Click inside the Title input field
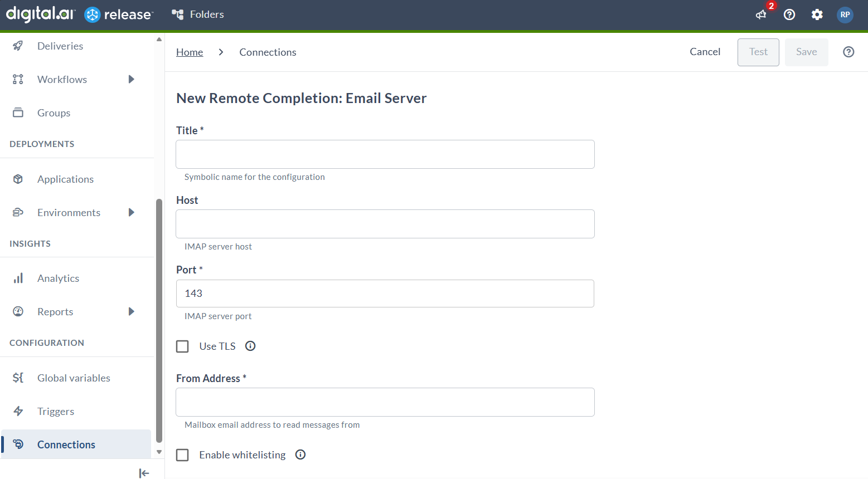This screenshot has width=868, height=479. click(385, 154)
